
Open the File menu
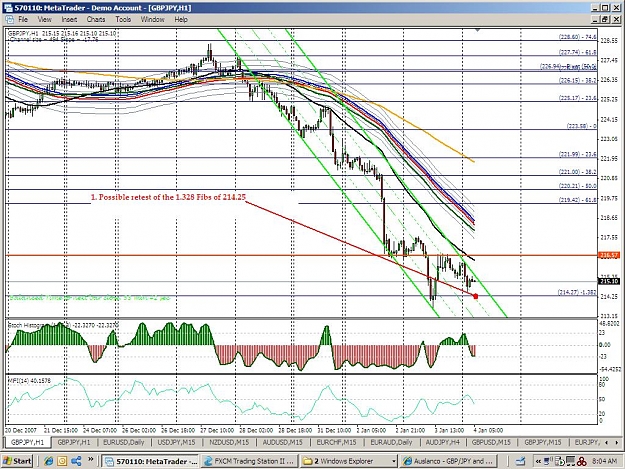pos(23,20)
